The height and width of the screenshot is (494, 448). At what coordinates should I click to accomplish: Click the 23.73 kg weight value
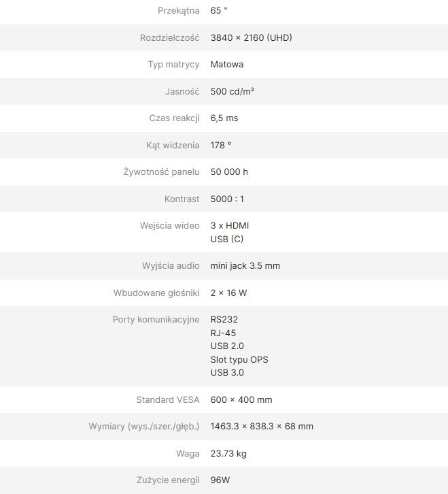coord(229,453)
